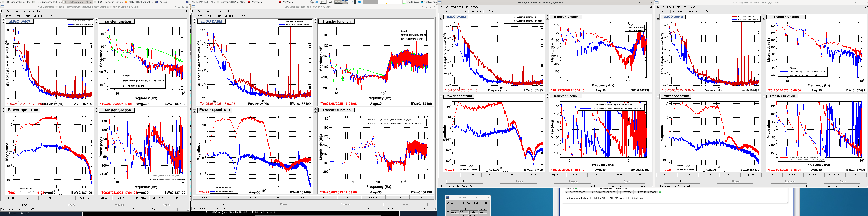Click Reset in the DHARD_P_A2L window
Screen dimensions: 868x216
point(205,197)
